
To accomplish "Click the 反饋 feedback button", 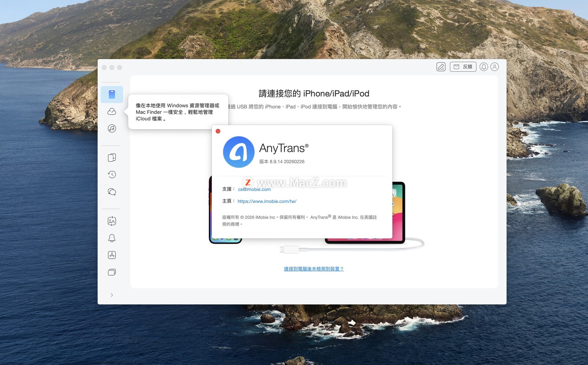I will (463, 67).
